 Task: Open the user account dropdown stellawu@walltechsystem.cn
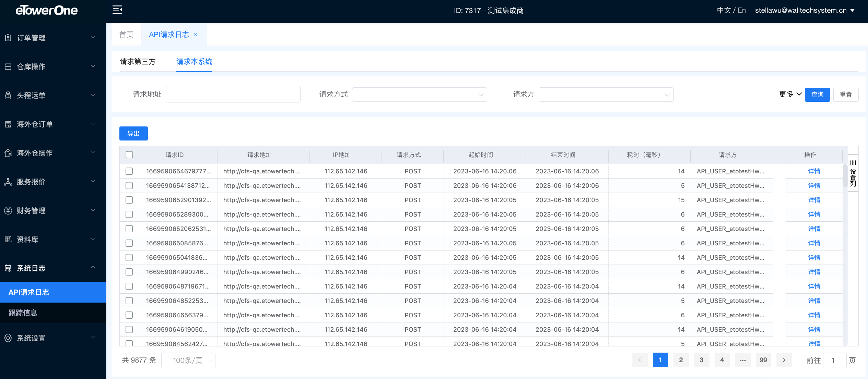805,10
